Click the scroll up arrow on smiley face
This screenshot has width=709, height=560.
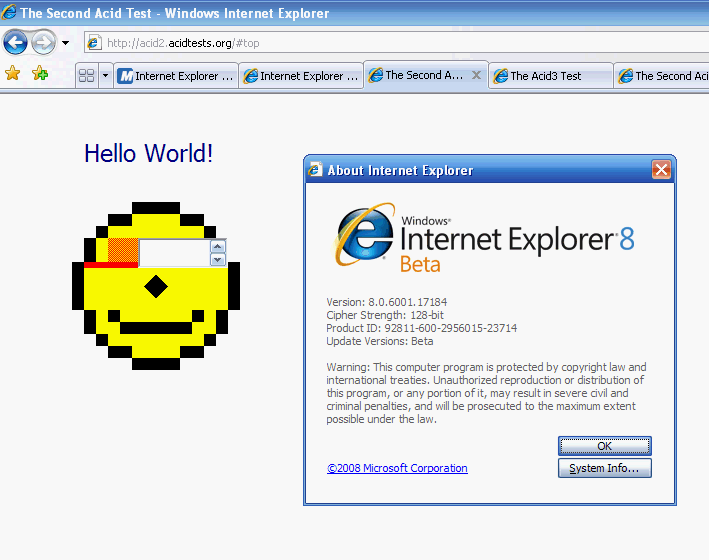click(x=218, y=247)
